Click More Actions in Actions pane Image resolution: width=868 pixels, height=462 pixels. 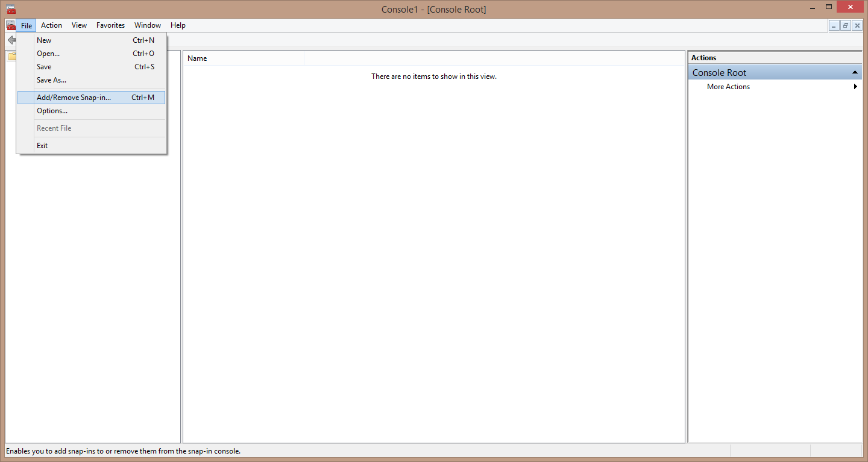728,87
